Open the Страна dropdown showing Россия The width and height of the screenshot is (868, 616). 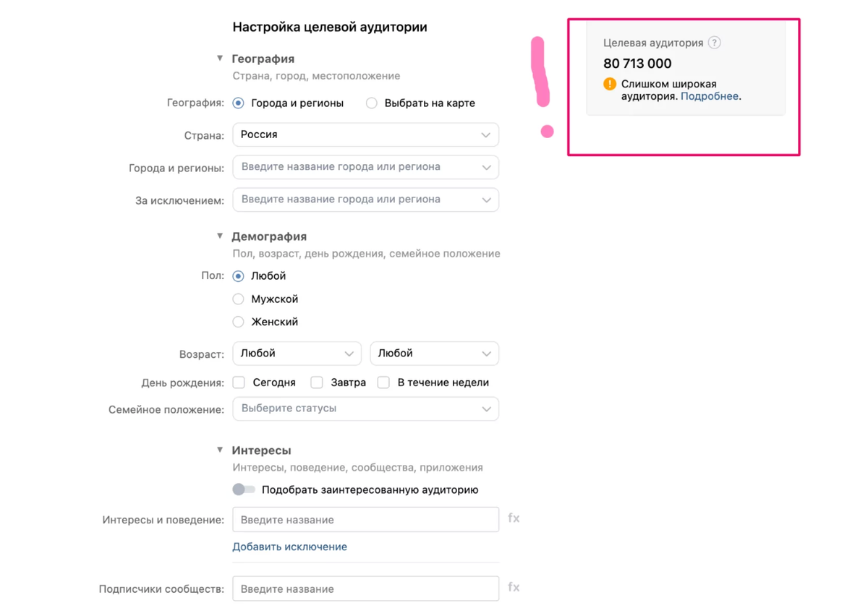pyautogui.click(x=365, y=134)
